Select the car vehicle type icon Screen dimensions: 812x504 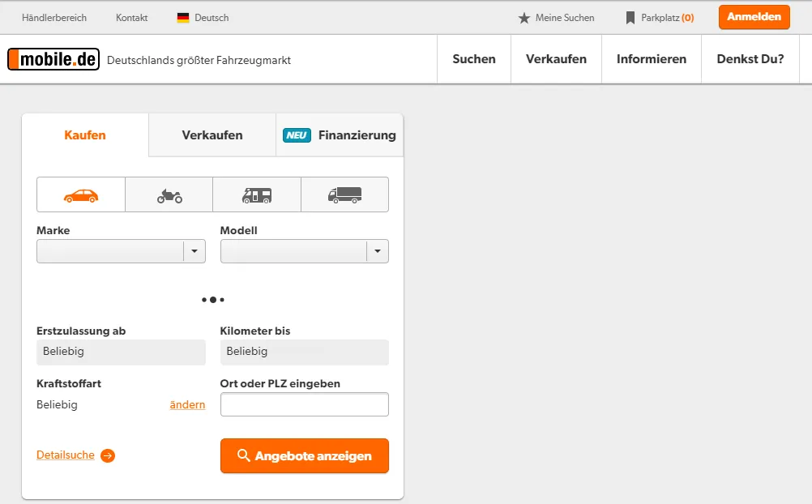point(81,194)
